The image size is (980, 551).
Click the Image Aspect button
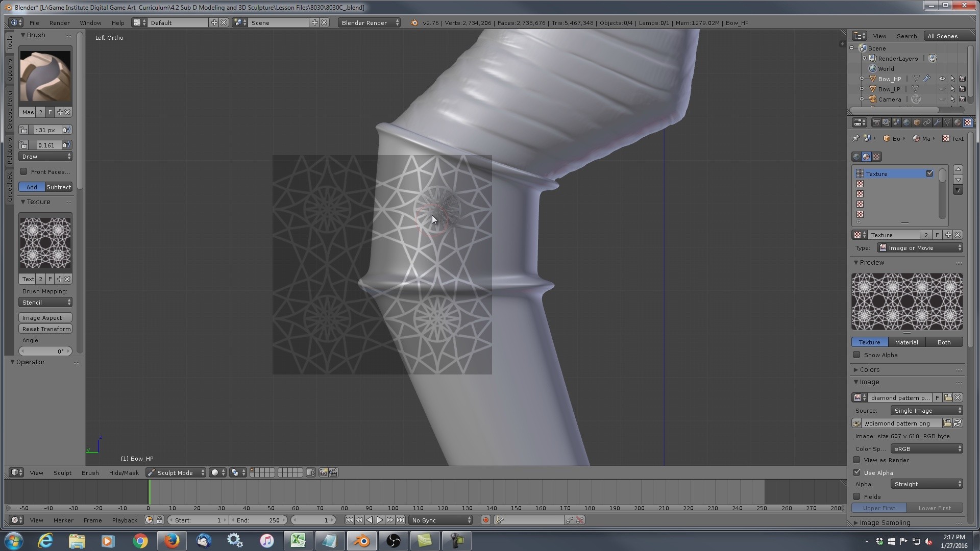pos(45,318)
